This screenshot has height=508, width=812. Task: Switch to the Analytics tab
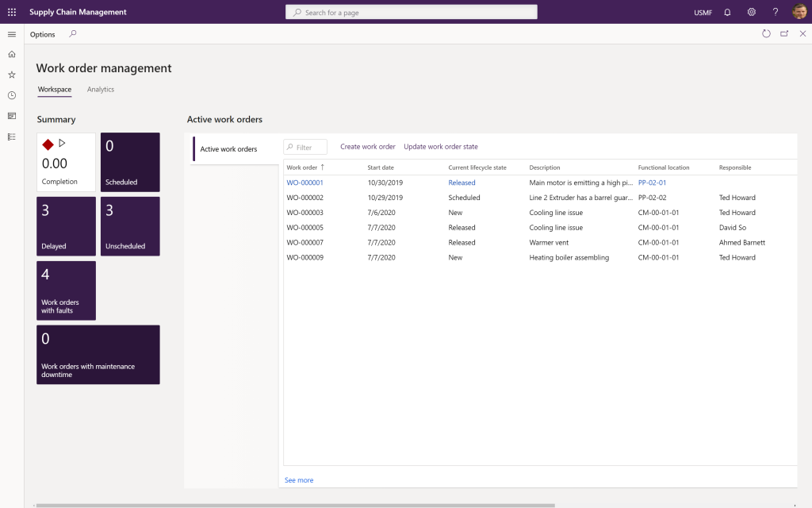point(101,90)
